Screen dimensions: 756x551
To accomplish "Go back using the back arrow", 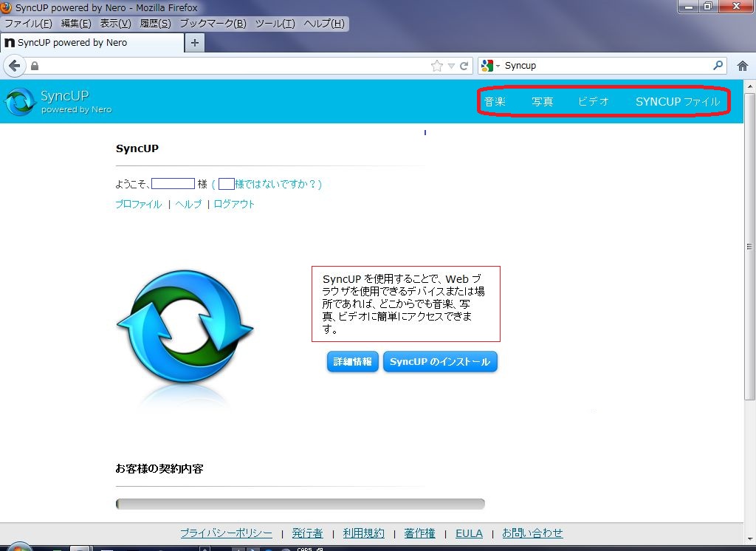I will click(14, 66).
